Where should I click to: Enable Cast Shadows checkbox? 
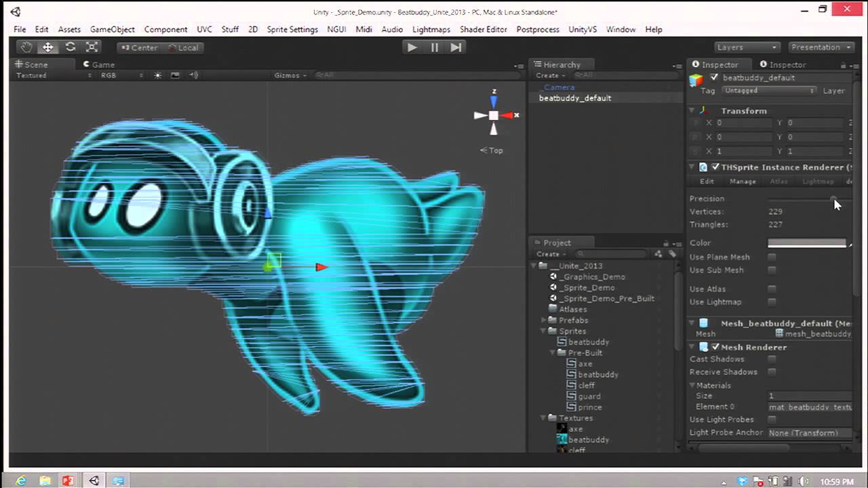[772, 359]
